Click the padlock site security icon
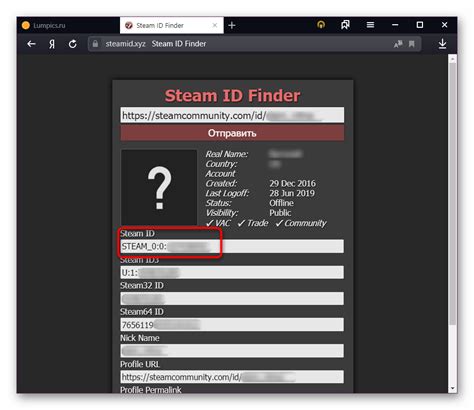 pyautogui.click(x=95, y=44)
